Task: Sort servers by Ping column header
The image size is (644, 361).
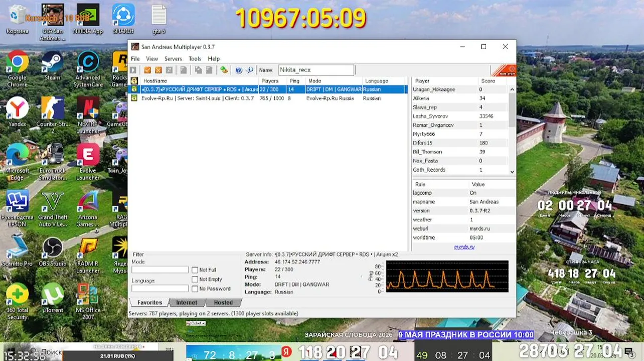Action: 296,81
